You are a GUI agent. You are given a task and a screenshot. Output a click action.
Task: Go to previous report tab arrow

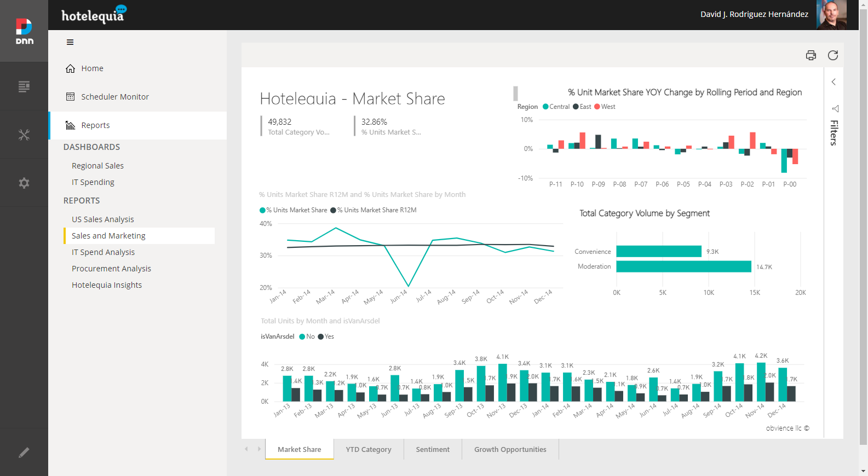pyautogui.click(x=246, y=449)
